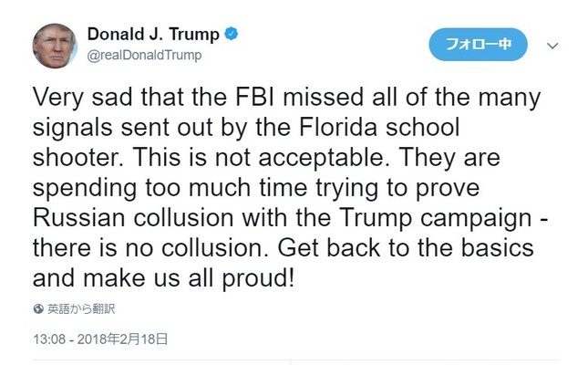Click the 英語から翻訳 translate link

(80, 308)
